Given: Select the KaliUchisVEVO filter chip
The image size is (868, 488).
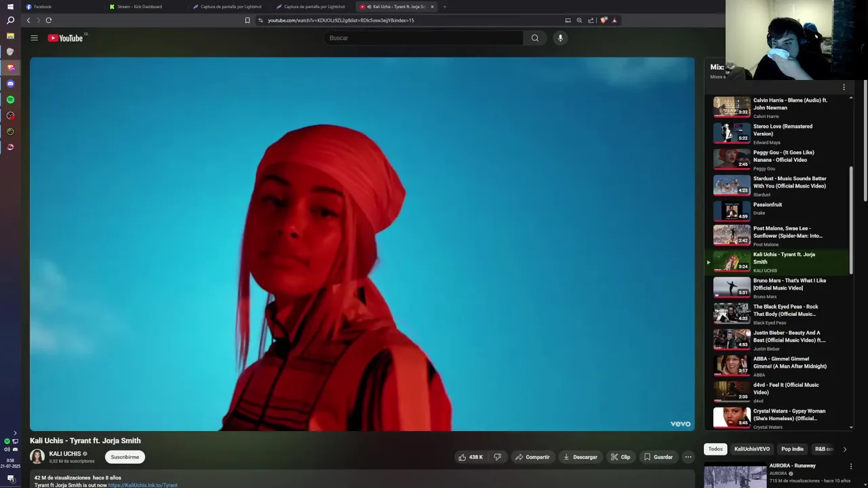Looking at the screenshot, I should click(751, 449).
